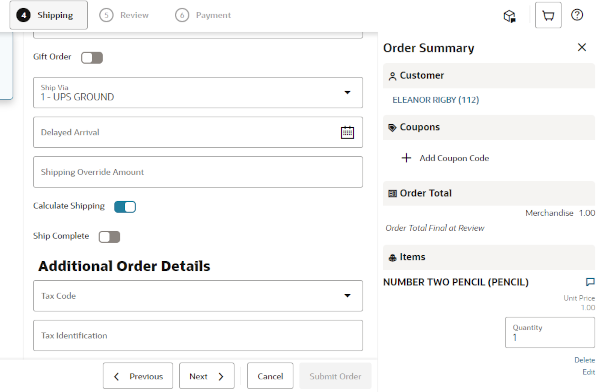Screen dimensions: 600x392
Task: Turn off Calculate Shipping switch
Action: click(x=125, y=207)
